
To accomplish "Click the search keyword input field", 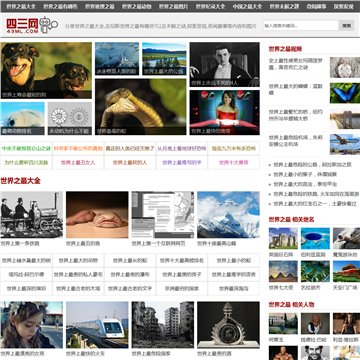I will tap(301, 25).
